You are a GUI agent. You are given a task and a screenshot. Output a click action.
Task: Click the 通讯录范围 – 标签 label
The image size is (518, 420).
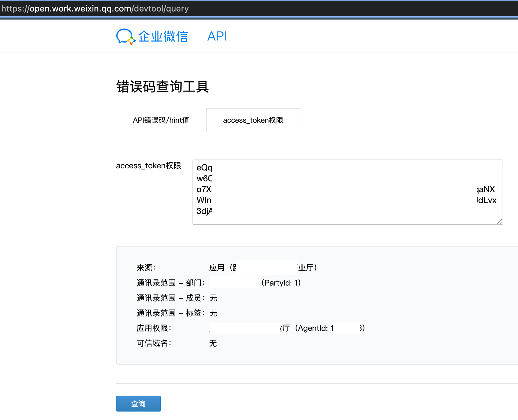[x=171, y=313]
